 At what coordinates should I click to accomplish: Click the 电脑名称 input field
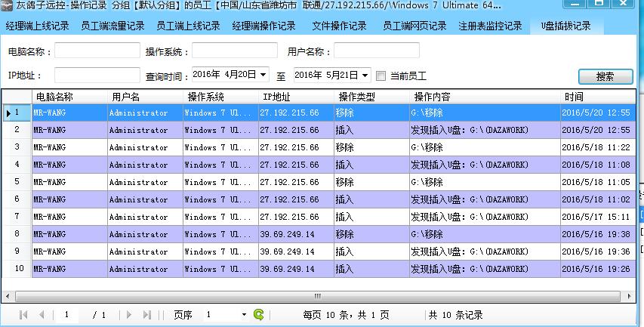[97, 51]
